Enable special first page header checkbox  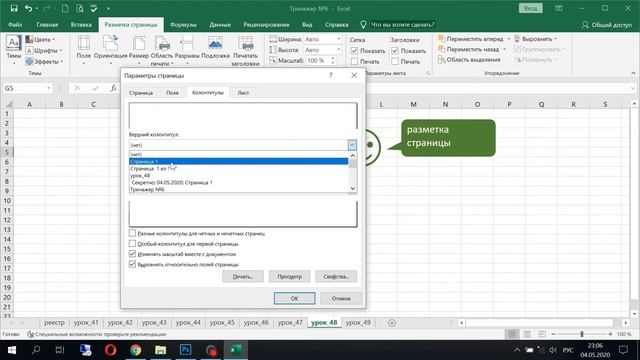132,244
